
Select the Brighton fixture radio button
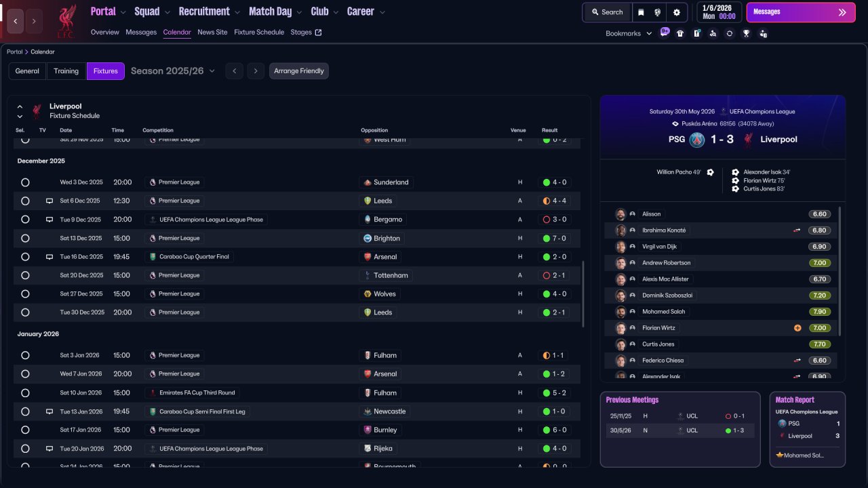point(25,239)
